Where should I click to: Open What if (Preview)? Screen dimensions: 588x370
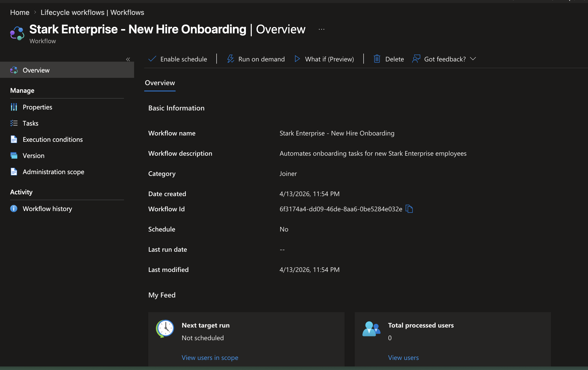(324, 59)
